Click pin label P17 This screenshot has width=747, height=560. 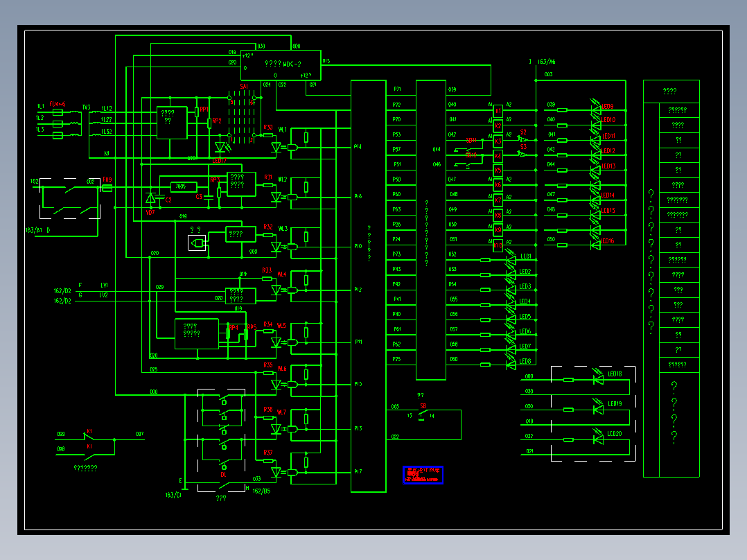point(358,471)
